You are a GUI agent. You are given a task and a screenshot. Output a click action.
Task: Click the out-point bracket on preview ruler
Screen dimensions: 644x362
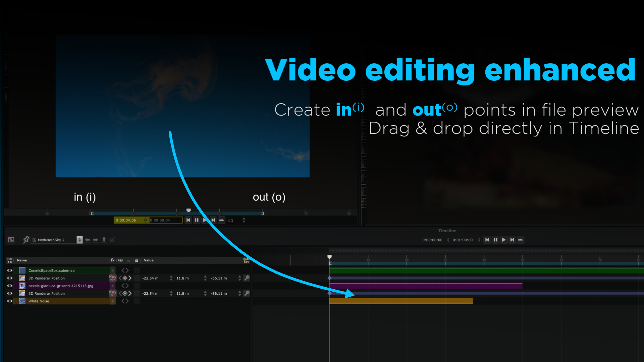point(262,214)
